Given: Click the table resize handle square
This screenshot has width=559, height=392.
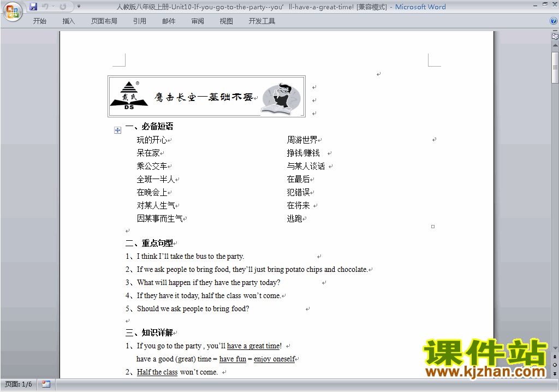Looking at the screenshot, I should pos(433,227).
